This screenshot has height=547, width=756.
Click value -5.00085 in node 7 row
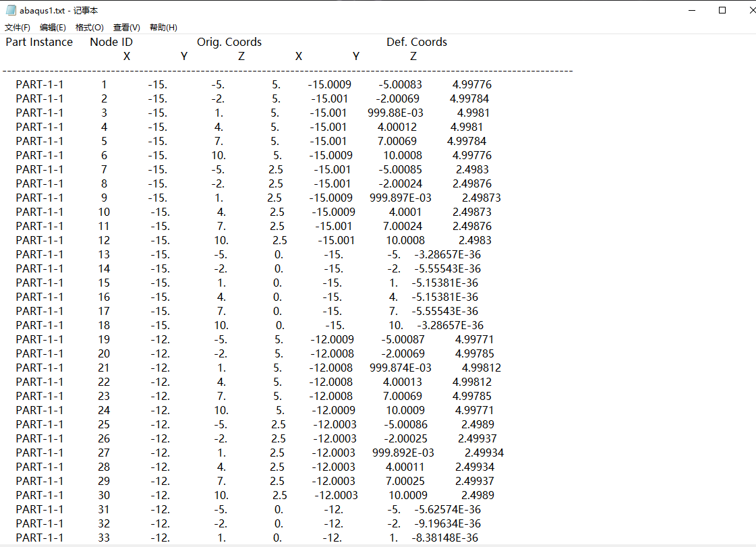coord(400,169)
